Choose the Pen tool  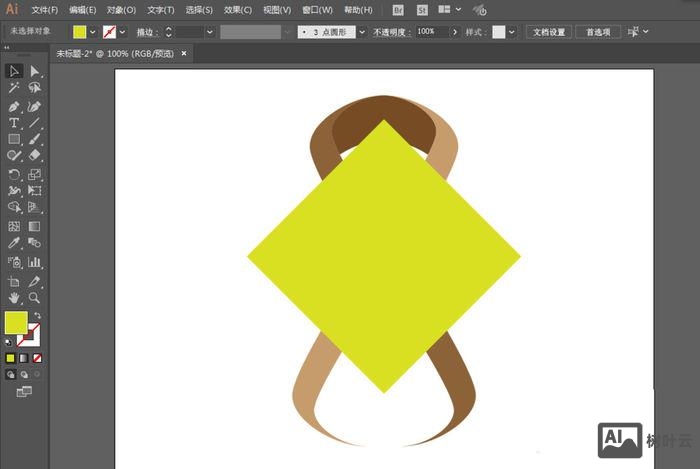click(x=14, y=106)
